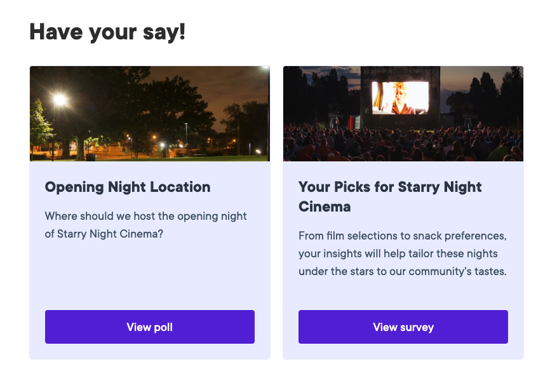Click the glowing movie screen in photo

pos(399,98)
